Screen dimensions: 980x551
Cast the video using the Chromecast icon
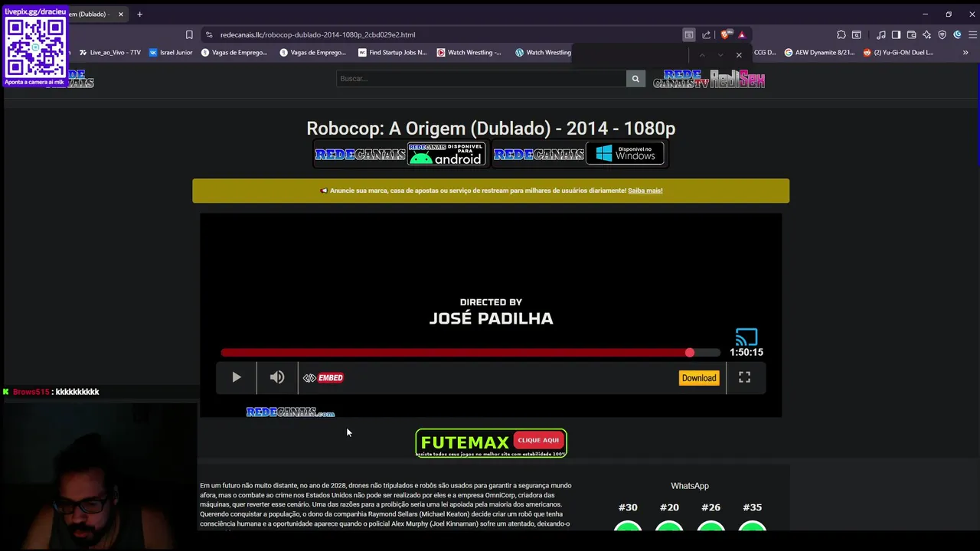click(x=746, y=337)
